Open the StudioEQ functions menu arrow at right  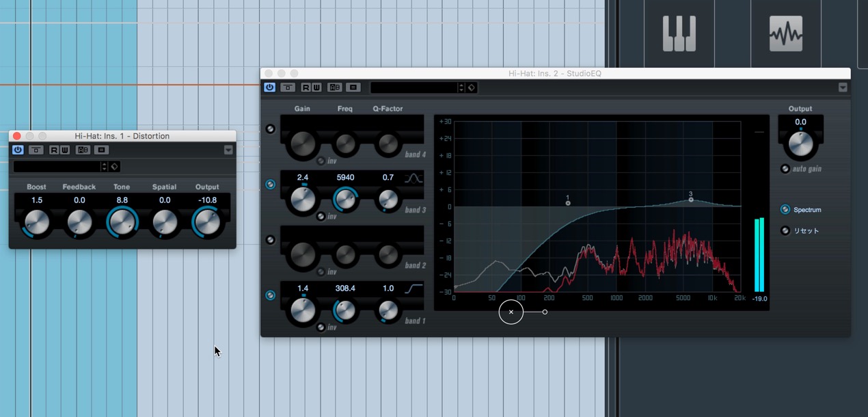843,88
